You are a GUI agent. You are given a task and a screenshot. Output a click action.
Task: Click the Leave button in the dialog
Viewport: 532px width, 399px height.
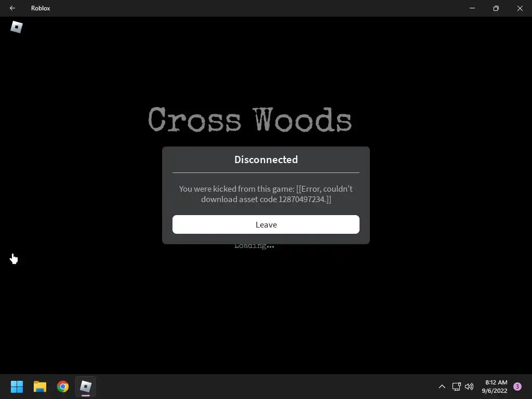tap(265, 224)
